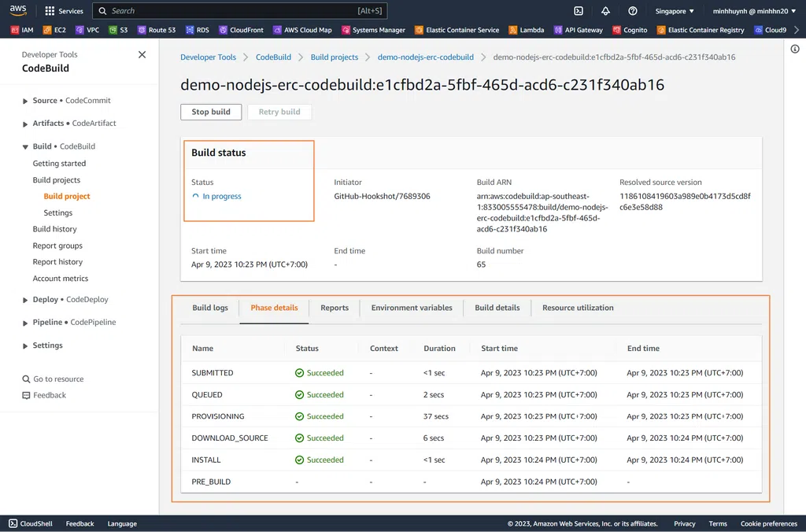Image resolution: width=806 pixels, height=532 pixels.
Task: Open Route 53 from the favorites bar
Action: pyautogui.click(x=157, y=30)
